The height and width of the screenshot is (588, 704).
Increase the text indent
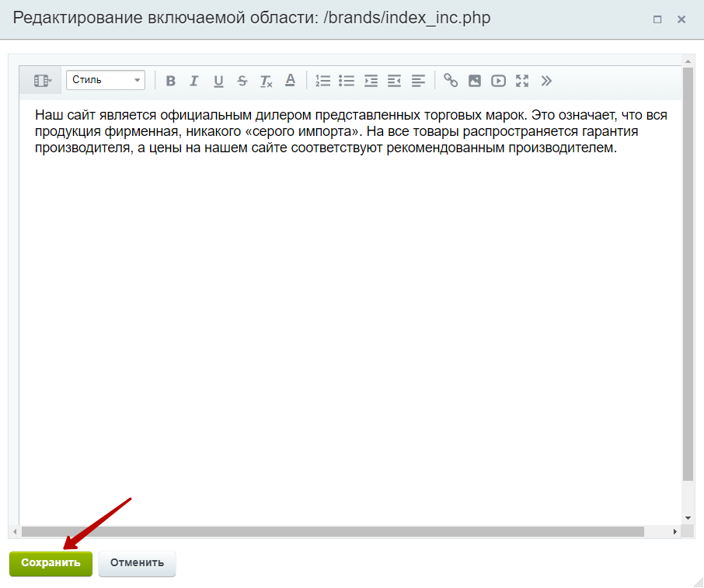pos(371,81)
